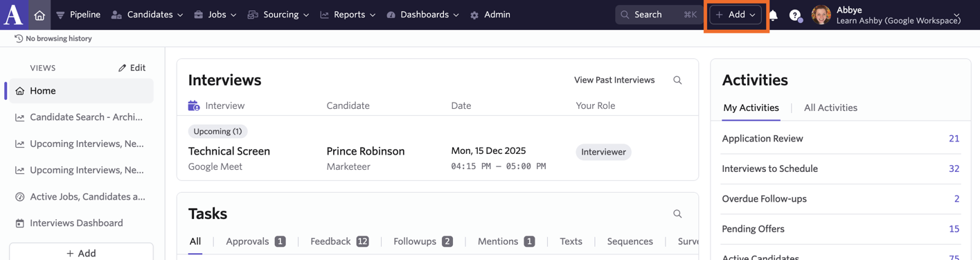
Task: Expand the Dashboards dropdown menu
Action: click(x=422, y=15)
